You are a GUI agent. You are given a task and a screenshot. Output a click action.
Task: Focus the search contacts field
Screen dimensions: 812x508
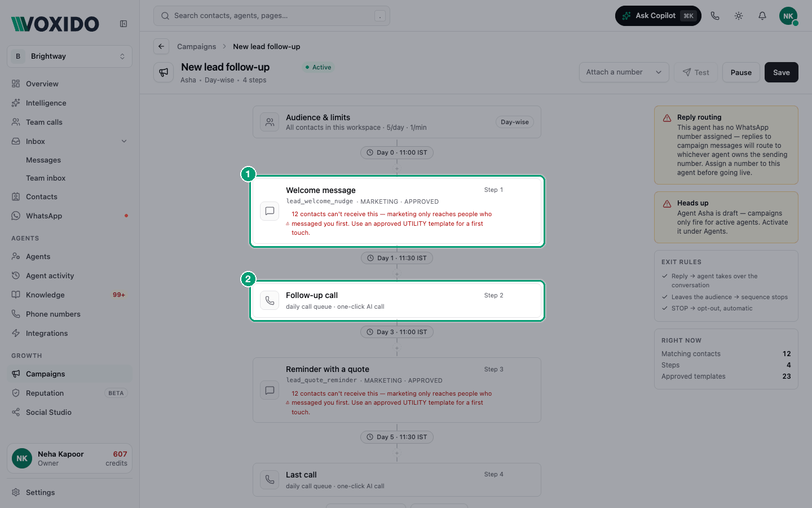(x=272, y=16)
